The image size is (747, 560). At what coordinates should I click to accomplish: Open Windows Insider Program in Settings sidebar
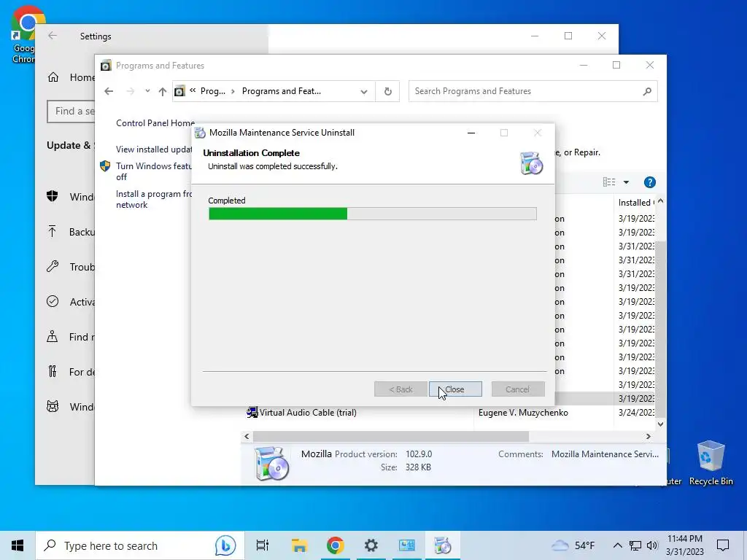pos(71,407)
